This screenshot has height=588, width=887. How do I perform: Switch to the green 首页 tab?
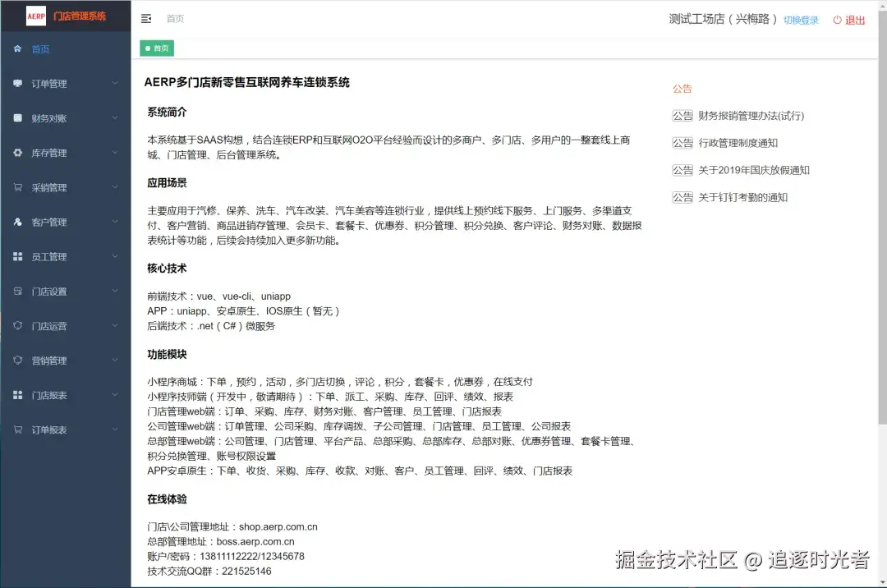click(x=157, y=48)
